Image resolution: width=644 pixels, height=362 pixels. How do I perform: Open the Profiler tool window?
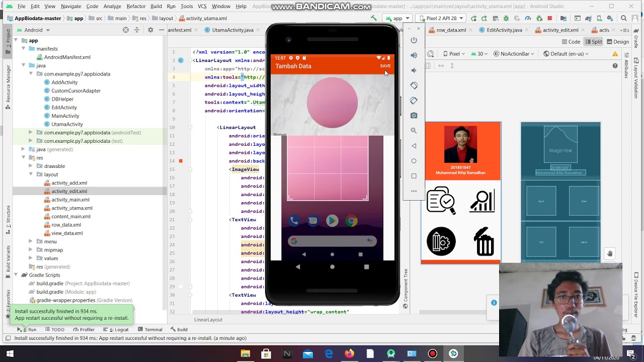84,330
